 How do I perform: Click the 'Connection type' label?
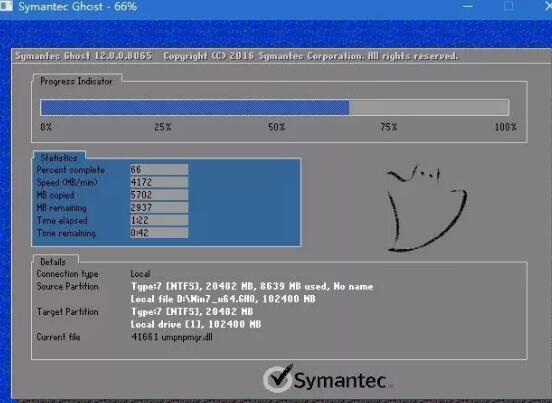click(x=67, y=274)
